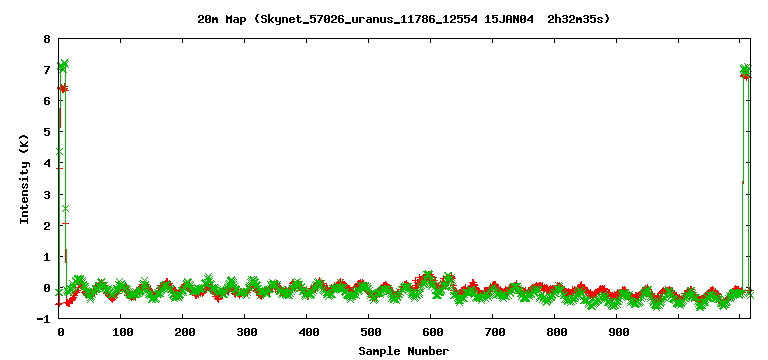Click the x-axis tick label 100
Viewport: 768px width, 360px height.
[123, 332]
